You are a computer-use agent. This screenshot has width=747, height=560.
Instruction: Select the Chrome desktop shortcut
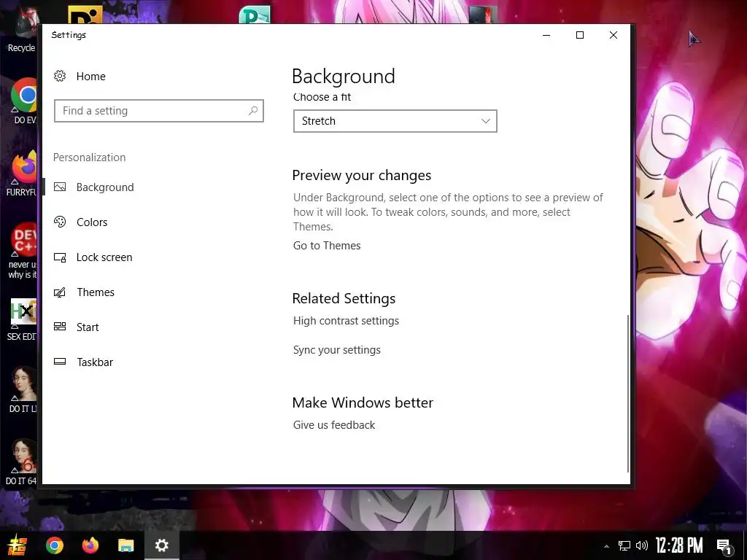[x=24, y=101]
